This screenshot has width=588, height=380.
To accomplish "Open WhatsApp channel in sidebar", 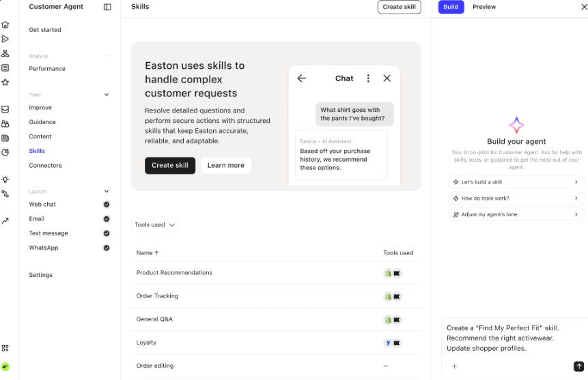I will coord(44,248).
